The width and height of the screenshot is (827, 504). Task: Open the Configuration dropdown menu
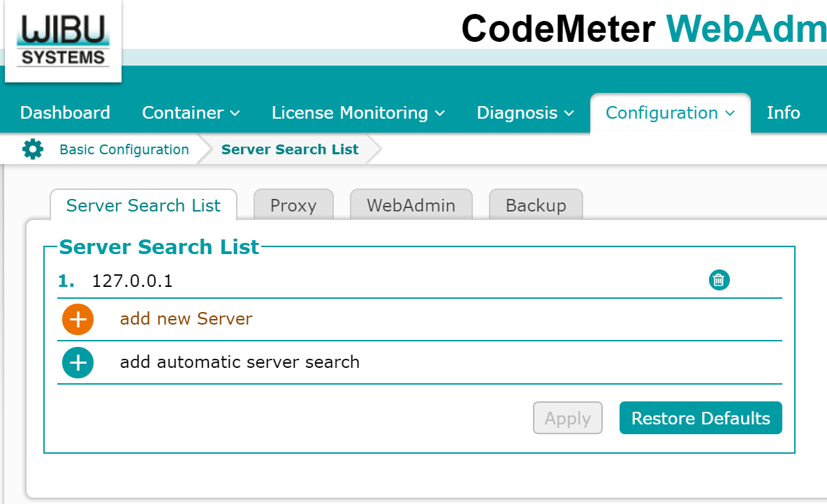[671, 113]
